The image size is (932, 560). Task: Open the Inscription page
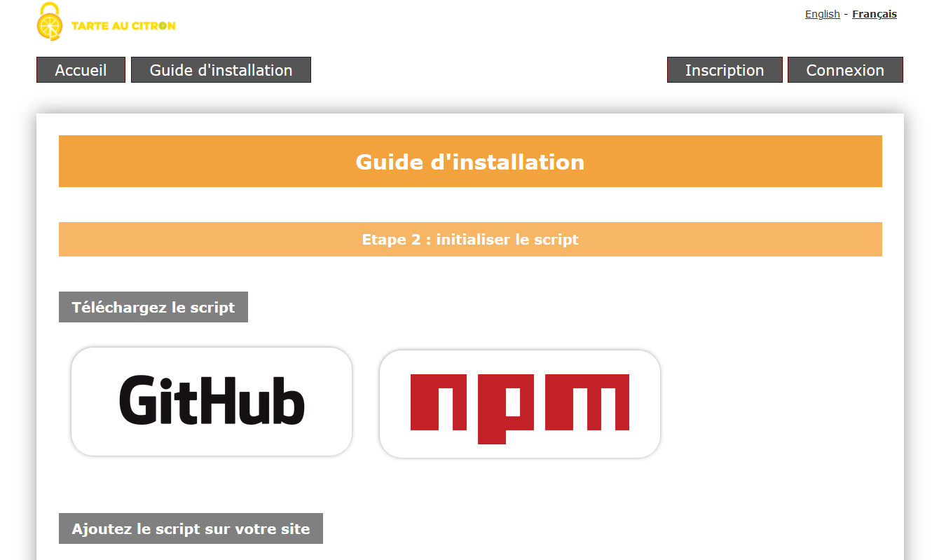pyautogui.click(x=725, y=70)
